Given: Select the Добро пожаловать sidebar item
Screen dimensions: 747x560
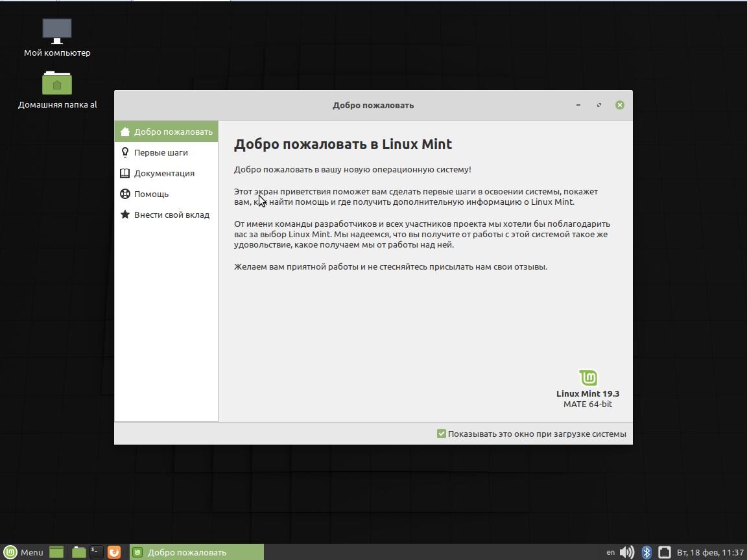Looking at the screenshot, I should click(166, 132).
